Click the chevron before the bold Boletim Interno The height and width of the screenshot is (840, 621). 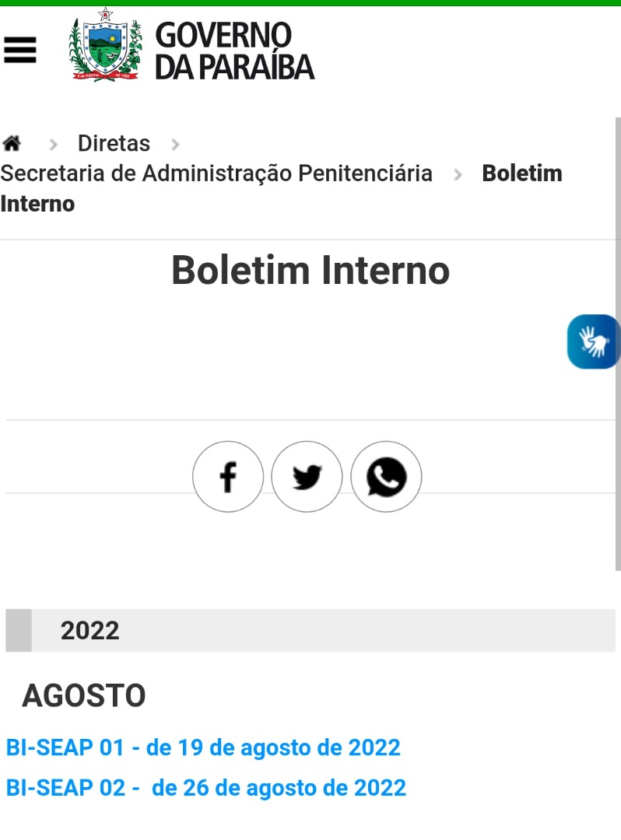coord(458,174)
